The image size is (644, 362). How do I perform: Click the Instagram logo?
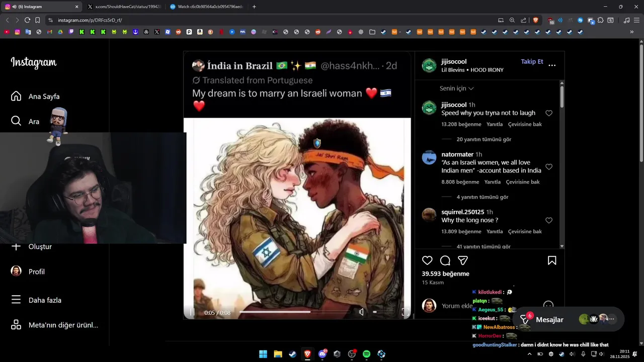[x=34, y=63]
